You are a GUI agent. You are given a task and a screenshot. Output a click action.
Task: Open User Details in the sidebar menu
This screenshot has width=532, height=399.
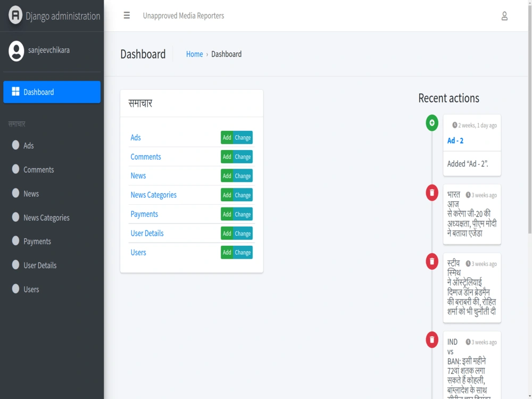point(52,265)
